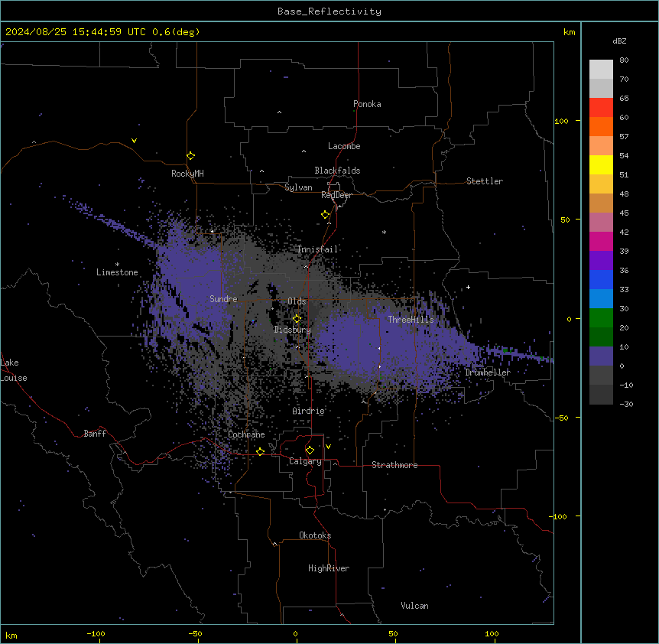Click the Drumheller label
The image size is (659, 644).
tap(488, 372)
